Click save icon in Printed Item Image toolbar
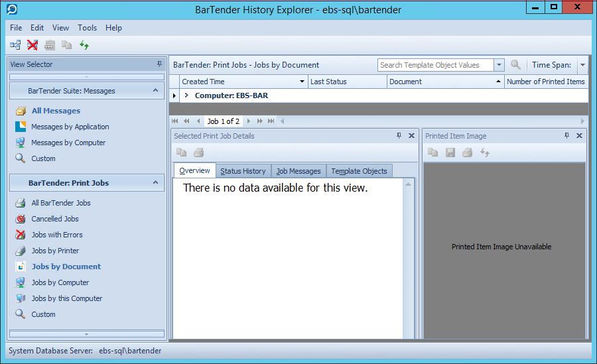 pyautogui.click(x=450, y=152)
